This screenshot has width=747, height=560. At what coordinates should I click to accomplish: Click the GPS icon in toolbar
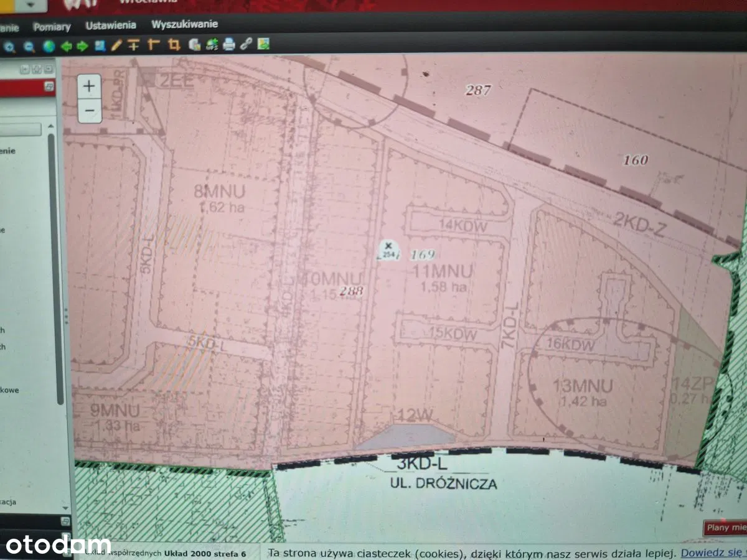[212, 45]
